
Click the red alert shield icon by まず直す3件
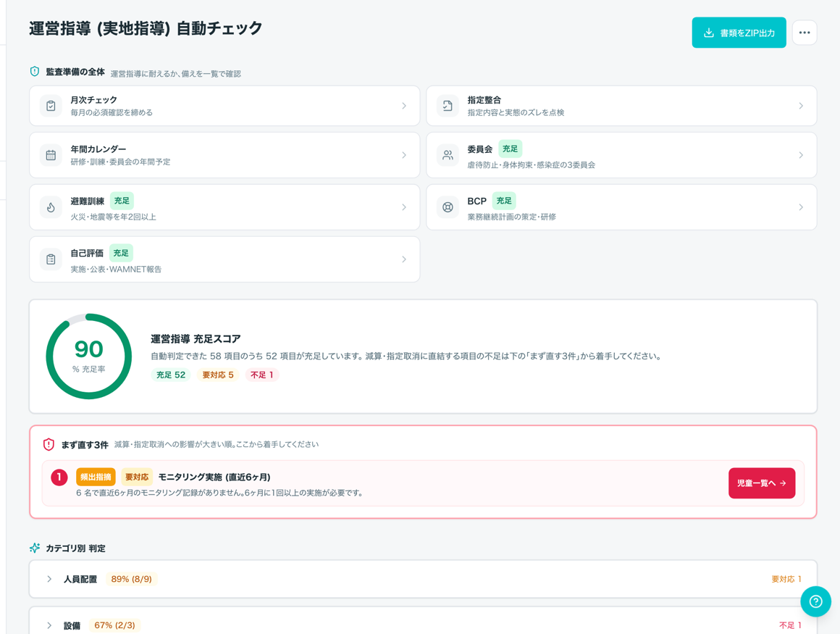click(49, 444)
